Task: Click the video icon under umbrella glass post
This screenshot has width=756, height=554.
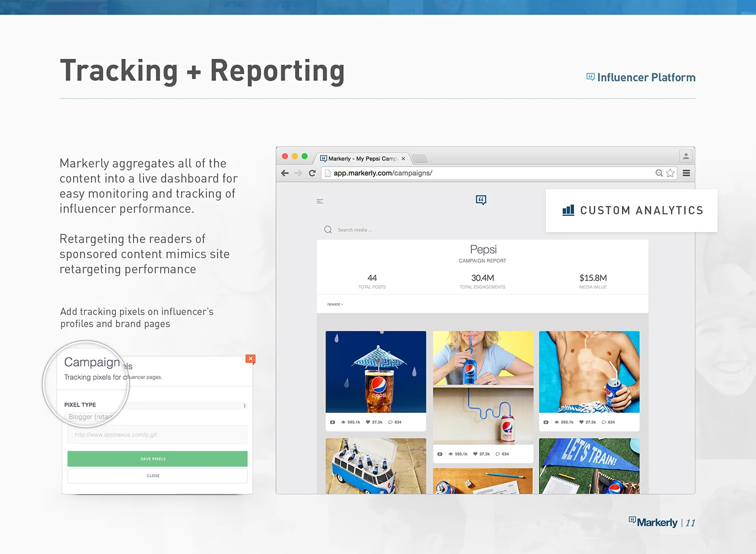Action: (x=333, y=422)
